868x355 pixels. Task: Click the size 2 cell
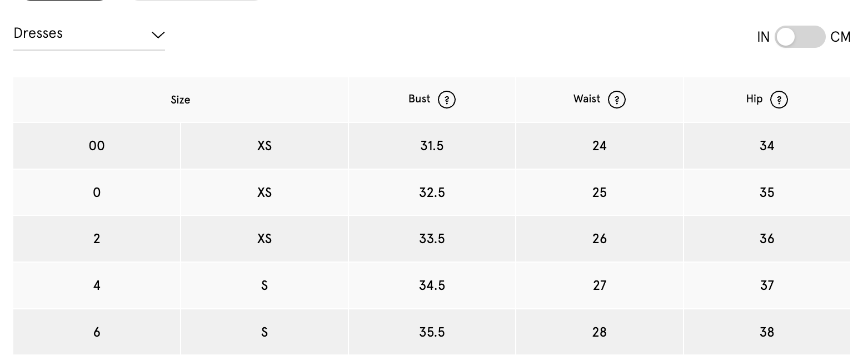coord(97,239)
